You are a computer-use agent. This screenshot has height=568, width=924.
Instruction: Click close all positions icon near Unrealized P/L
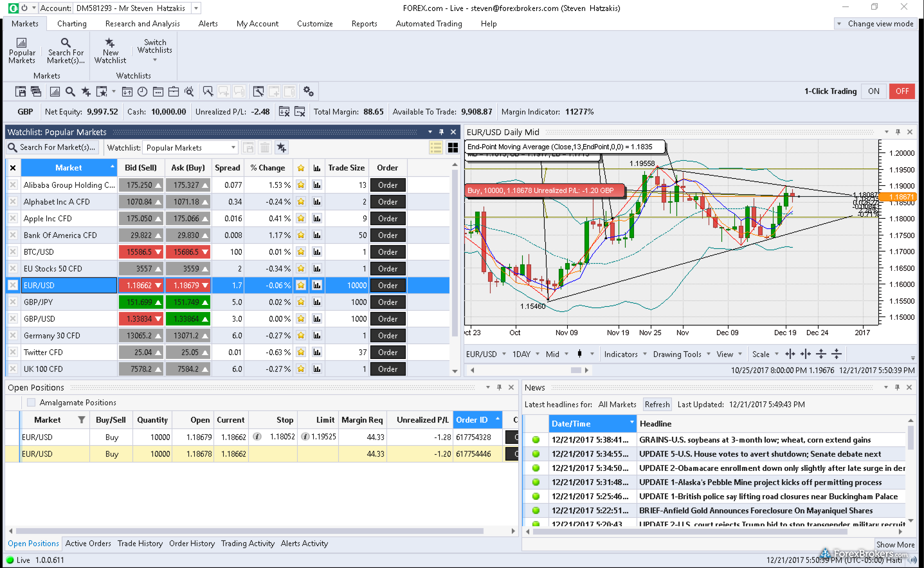point(284,112)
